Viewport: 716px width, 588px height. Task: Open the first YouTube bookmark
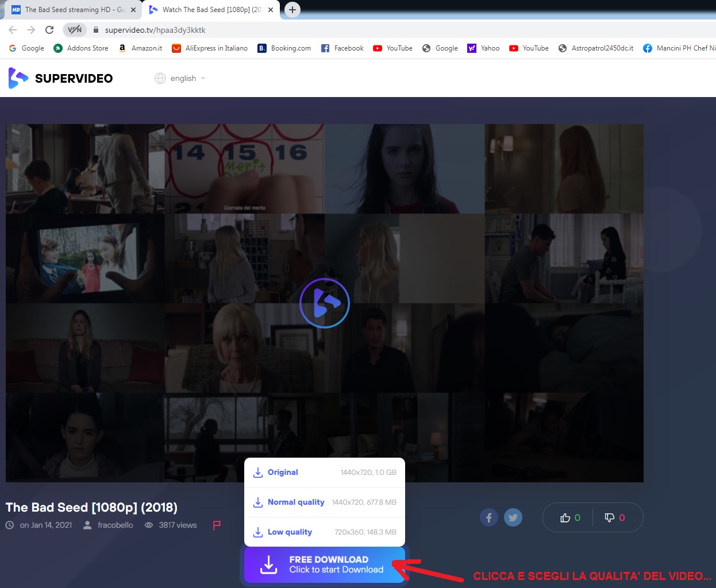[393, 48]
